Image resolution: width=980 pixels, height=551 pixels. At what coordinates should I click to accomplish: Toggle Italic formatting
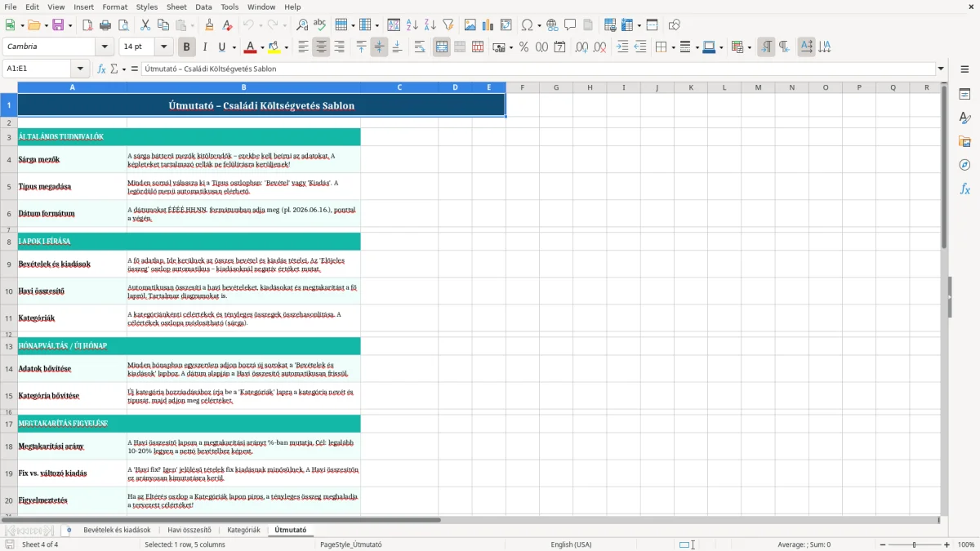click(x=204, y=47)
